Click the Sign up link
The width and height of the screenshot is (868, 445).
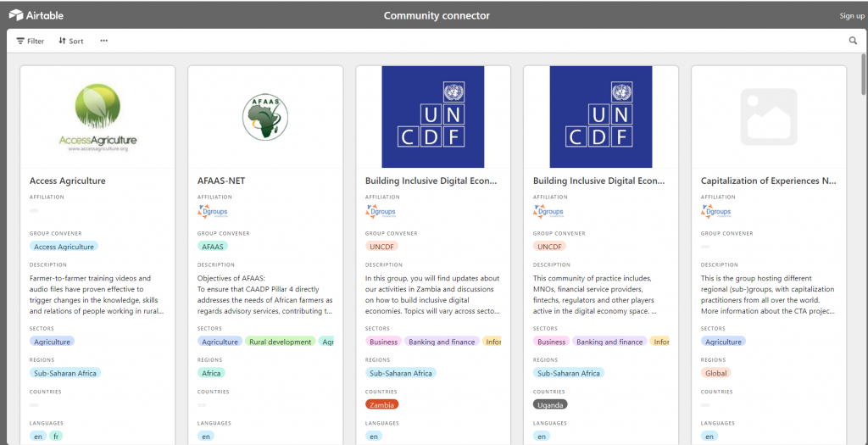(851, 15)
